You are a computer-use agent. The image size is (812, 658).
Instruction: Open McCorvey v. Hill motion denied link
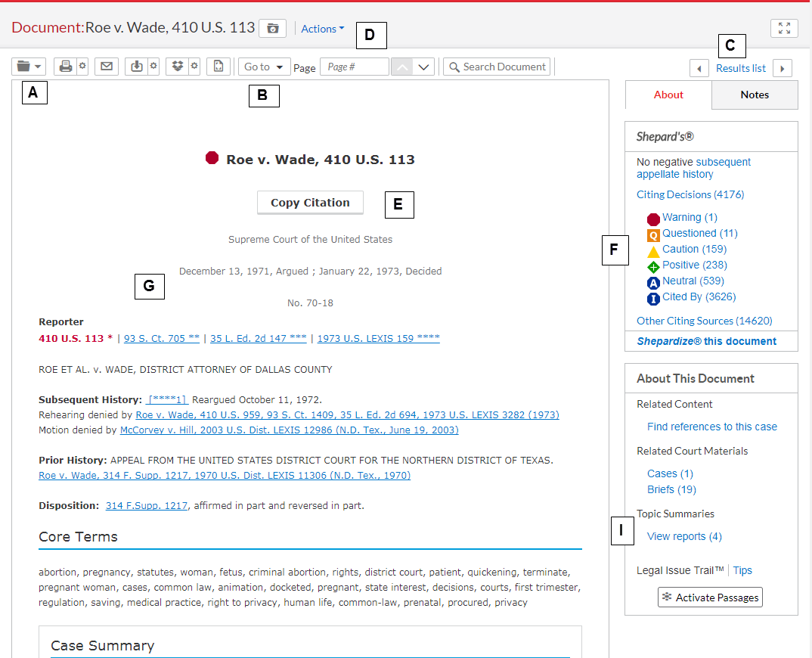click(x=290, y=430)
